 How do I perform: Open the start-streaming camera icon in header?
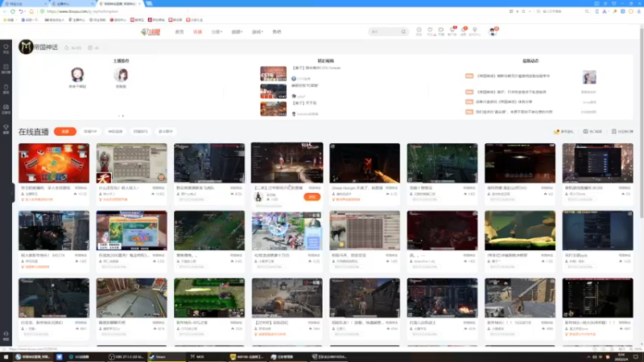[440, 31]
